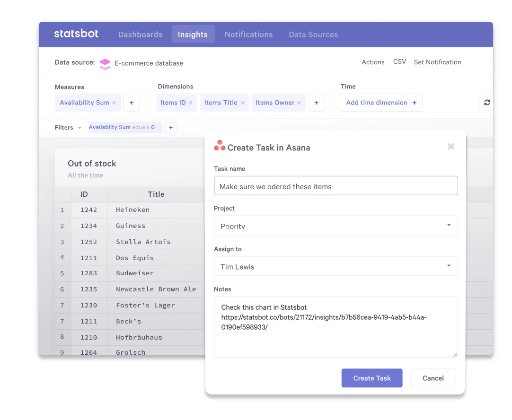Click the refresh data icon
Viewport: 512px width, 420px height.
pyautogui.click(x=486, y=102)
